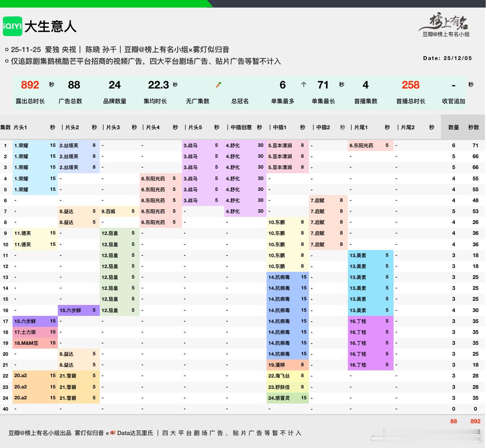Viewport: 487px width, 448px height.
Task: Click the 中插创意 column header
Action: click(241, 127)
